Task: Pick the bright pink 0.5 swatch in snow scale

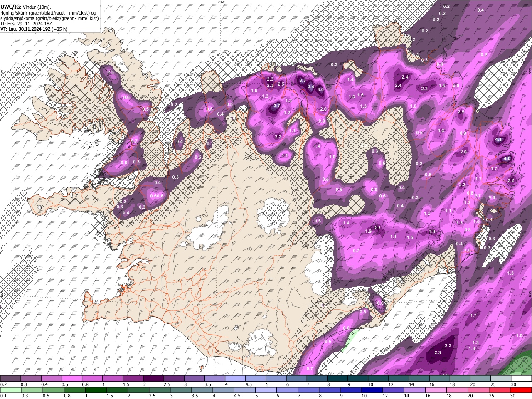Action: (x=71, y=378)
